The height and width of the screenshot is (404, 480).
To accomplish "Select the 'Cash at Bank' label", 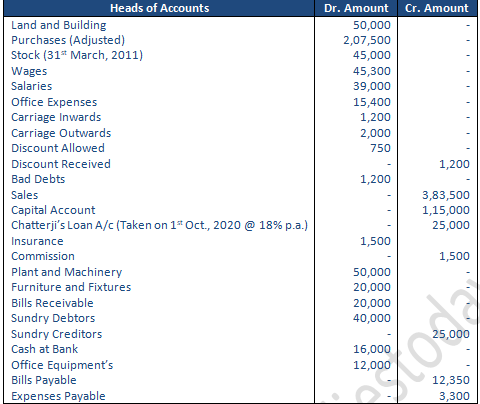I will pyautogui.click(x=45, y=349).
